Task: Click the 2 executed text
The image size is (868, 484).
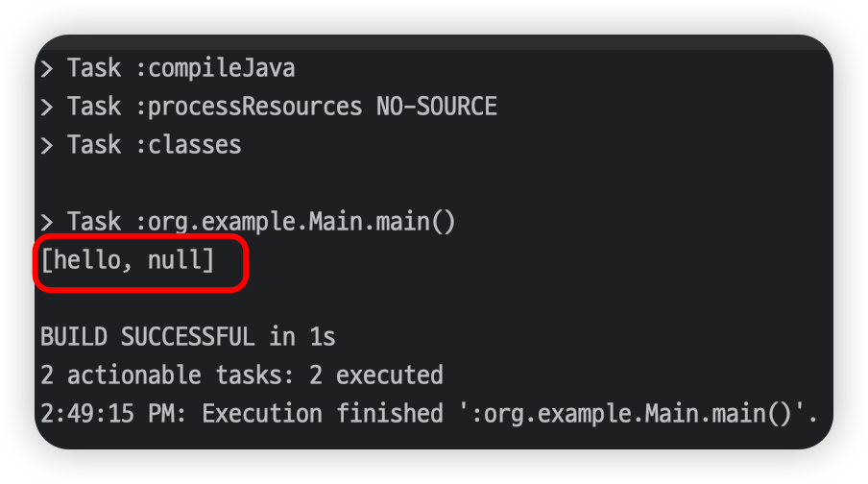Action: [x=375, y=375]
